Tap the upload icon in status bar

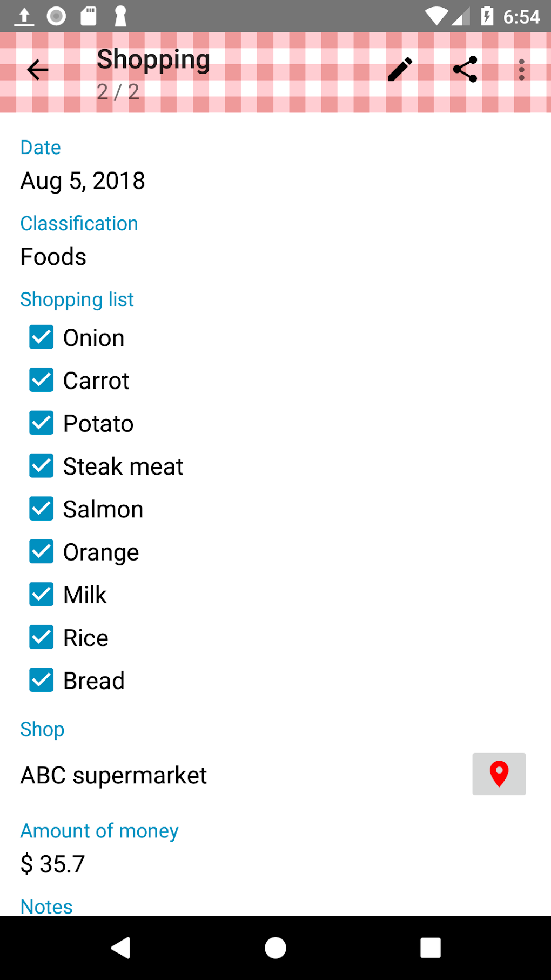coord(24,16)
